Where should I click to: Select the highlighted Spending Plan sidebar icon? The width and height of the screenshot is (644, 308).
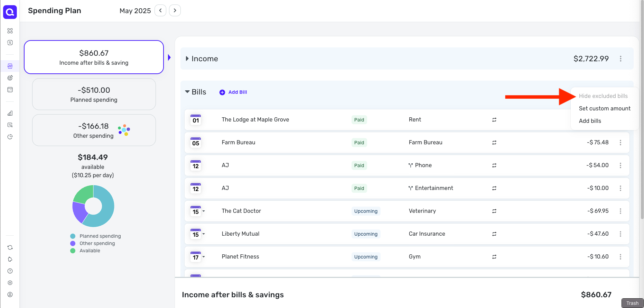coord(10,66)
